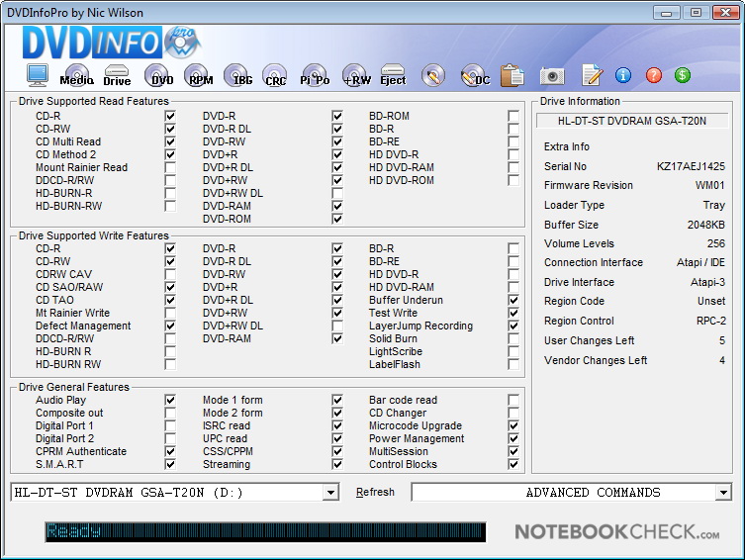Run the CRC check icon
This screenshot has width=745, height=560.
tap(275, 75)
